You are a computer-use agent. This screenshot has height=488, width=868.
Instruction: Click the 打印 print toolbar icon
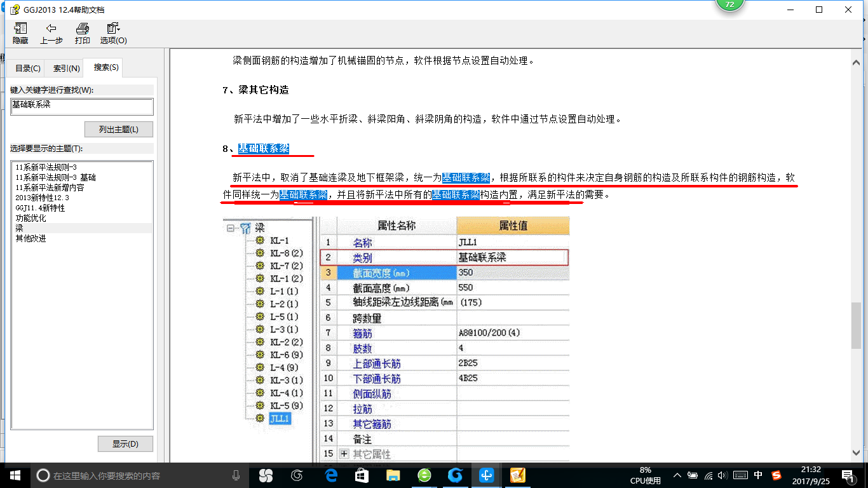pos(83,29)
